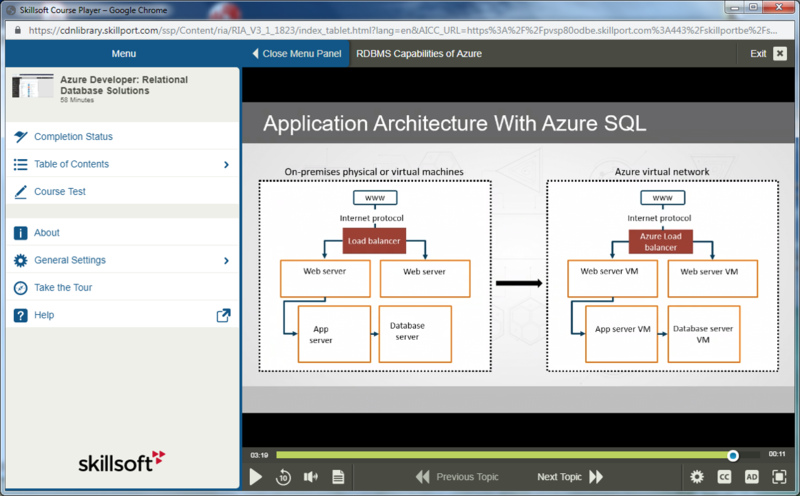The height and width of the screenshot is (496, 800).
Task: Seek on the green progress bar
Action: (504, 455)
